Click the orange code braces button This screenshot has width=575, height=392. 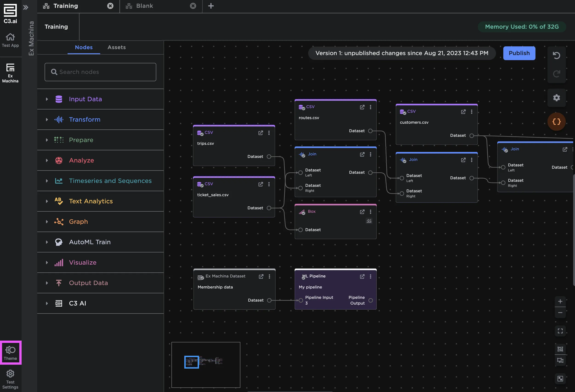pos(556,122)
